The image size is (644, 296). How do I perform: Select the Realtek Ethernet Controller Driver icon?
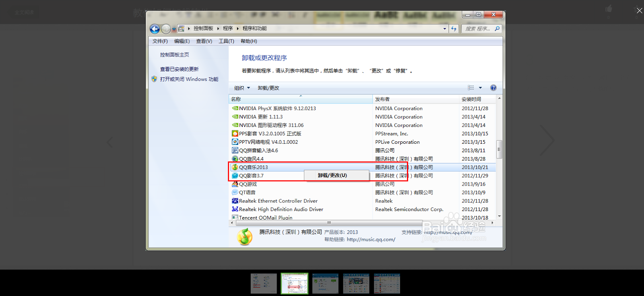[x=235, y=201]
